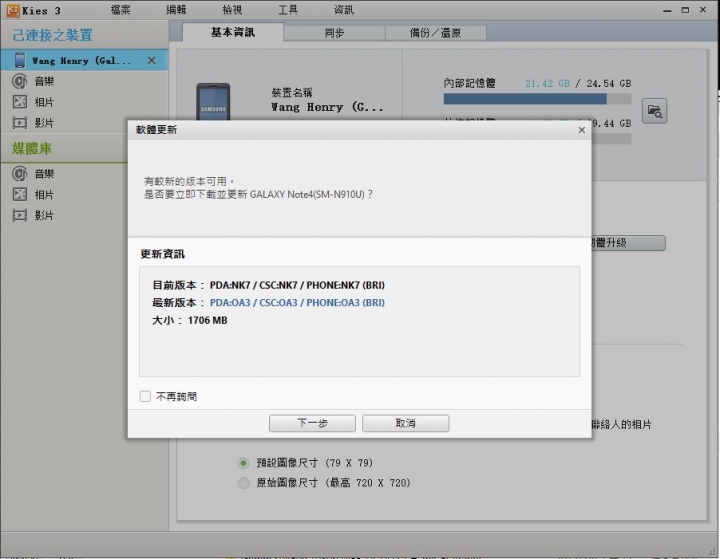Open 相片 under 媒體庫
This screenshot has width=720, height=559.
(x=44, y=194)
